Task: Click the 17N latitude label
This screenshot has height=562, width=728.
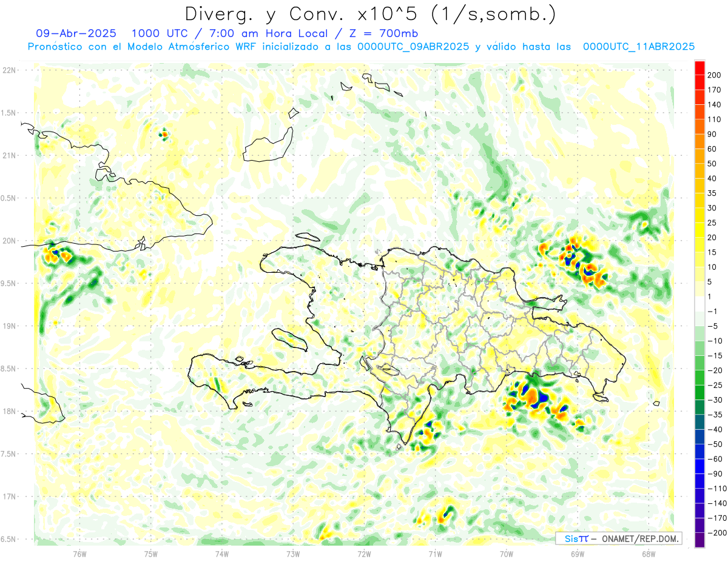Action: (9, 497)
